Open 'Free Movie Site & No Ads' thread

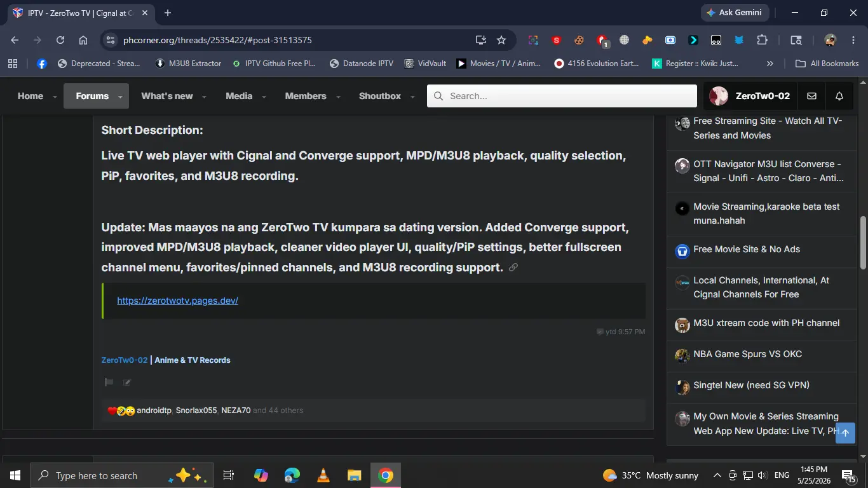(747, 249)
